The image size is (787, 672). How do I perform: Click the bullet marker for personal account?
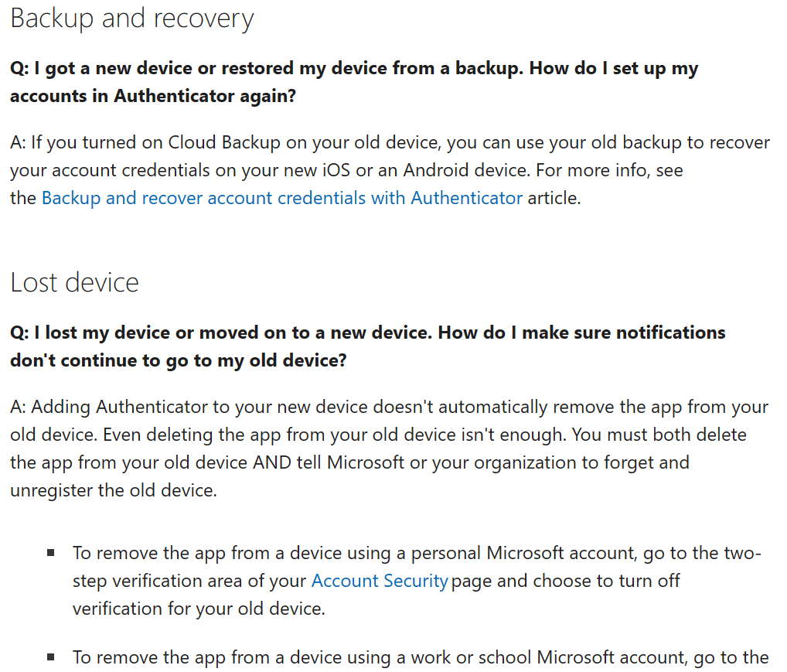coord(51,553)
